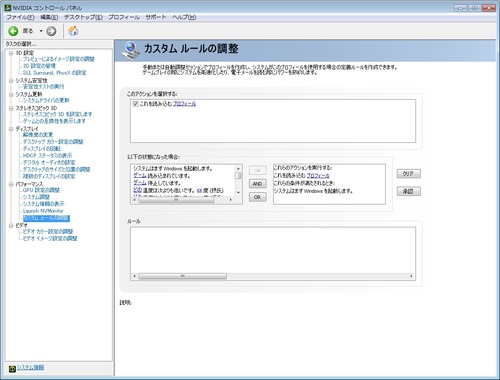Collapse the システム安定性 tree node
Image resolution: width=500 pixels, height=380 pixels.
coord(11,81)
